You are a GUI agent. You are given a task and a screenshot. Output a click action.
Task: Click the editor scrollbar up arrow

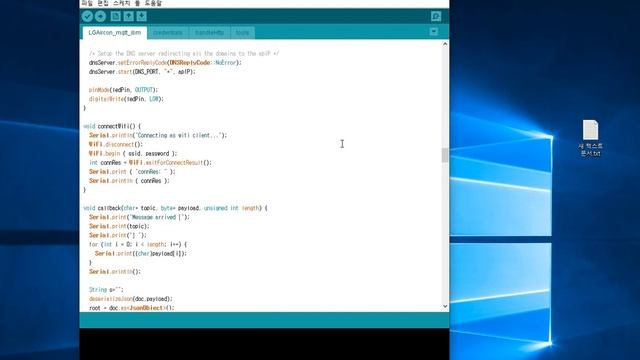(x=445, y=44)
